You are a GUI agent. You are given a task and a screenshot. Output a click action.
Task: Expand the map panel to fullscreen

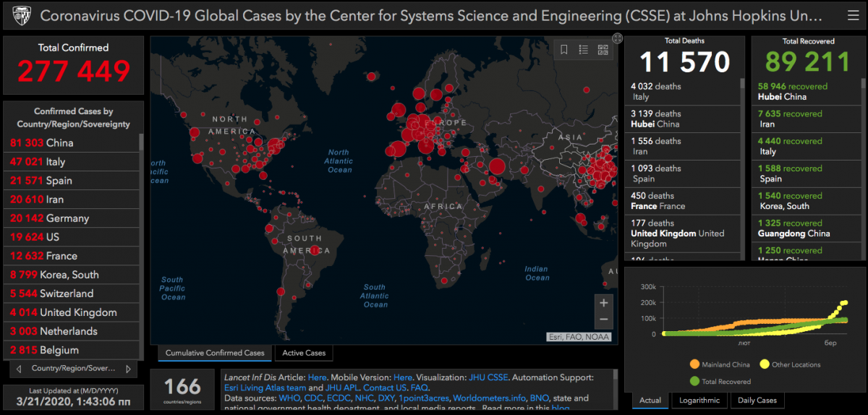tap(617, 38)
